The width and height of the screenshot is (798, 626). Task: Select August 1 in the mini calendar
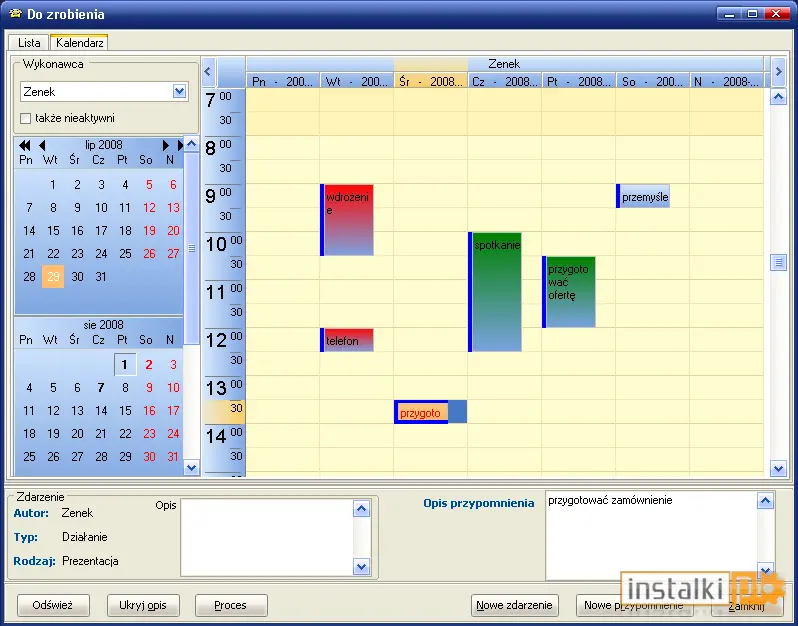(125, 364)
